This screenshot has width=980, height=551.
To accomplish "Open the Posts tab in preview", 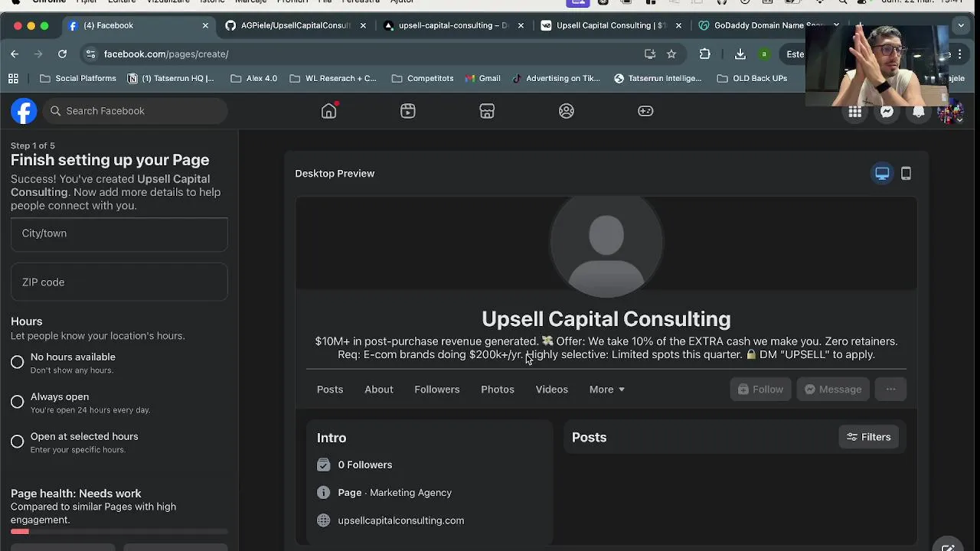I will click(x=330, y=390).
